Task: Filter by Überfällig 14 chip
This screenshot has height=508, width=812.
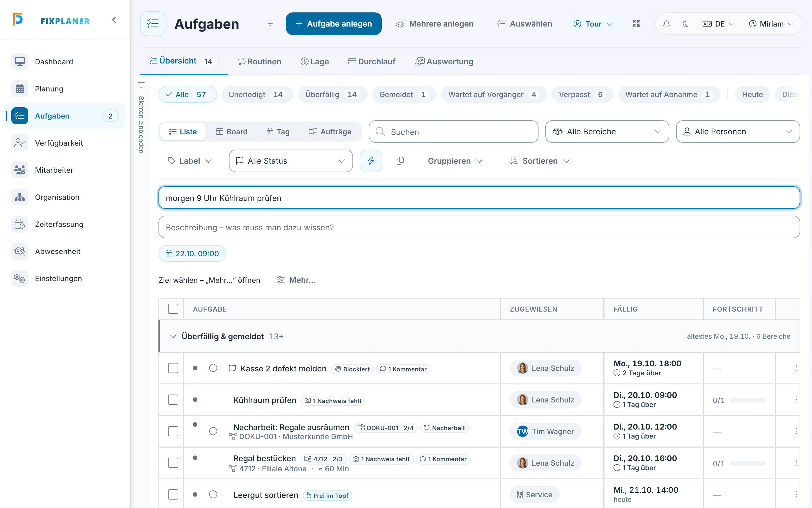Action: click(x=332, y=95)
